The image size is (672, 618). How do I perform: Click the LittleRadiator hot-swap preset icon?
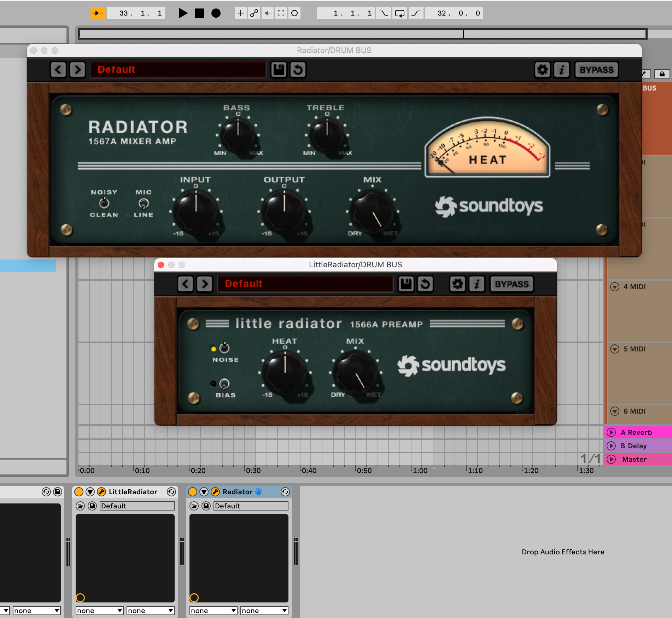coord(171,492)
